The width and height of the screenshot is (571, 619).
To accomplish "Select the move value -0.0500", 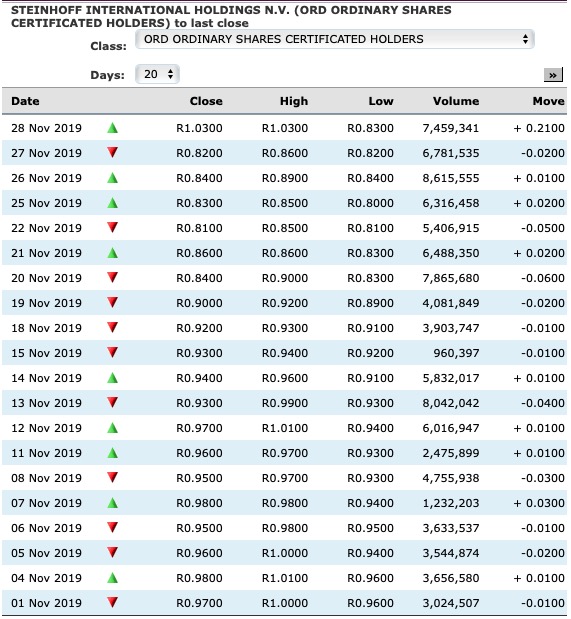I will pos(543,228).
